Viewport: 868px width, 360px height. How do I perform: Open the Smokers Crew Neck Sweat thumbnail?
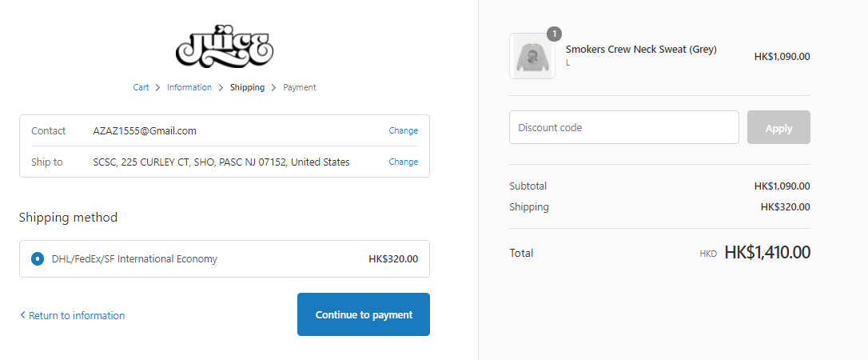532,57
